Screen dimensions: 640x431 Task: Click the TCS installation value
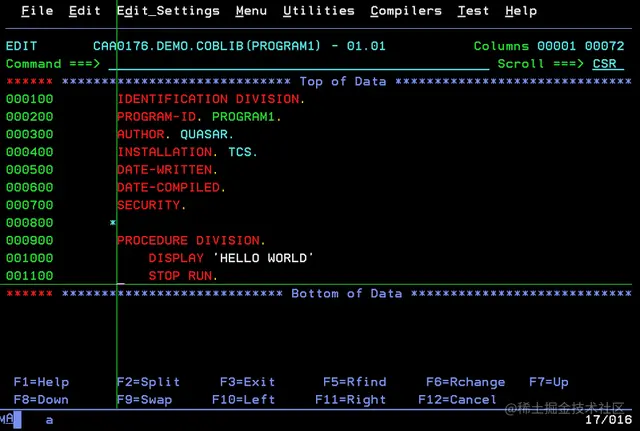(x=240, y=152)
